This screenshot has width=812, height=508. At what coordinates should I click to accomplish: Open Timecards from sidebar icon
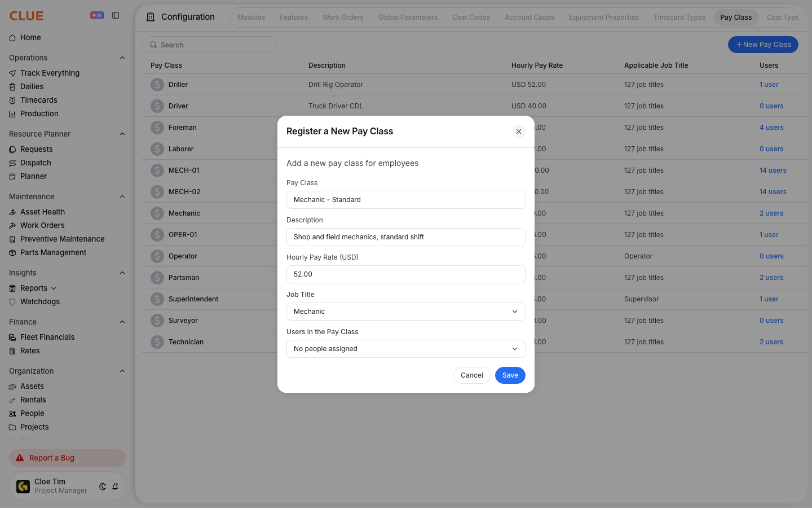tap(12, 100)
